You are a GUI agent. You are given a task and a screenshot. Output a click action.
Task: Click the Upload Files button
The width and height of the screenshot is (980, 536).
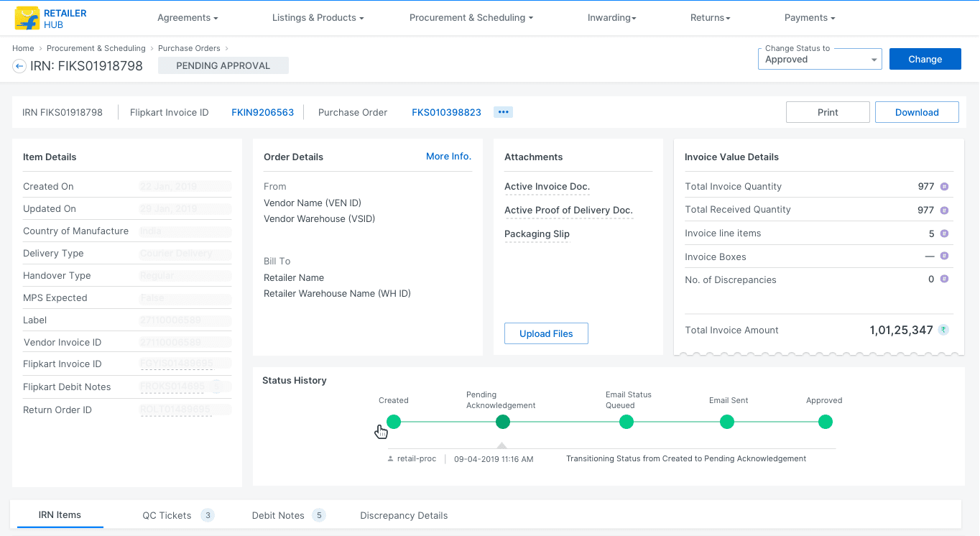coord(546,333)
